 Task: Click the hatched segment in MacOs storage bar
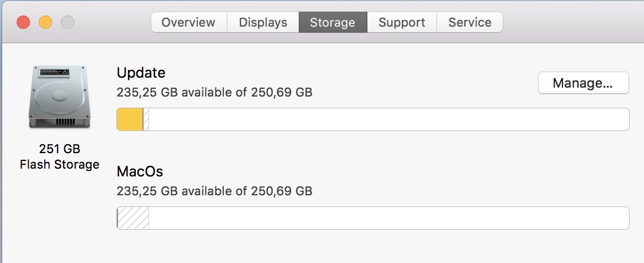[134, 218]
